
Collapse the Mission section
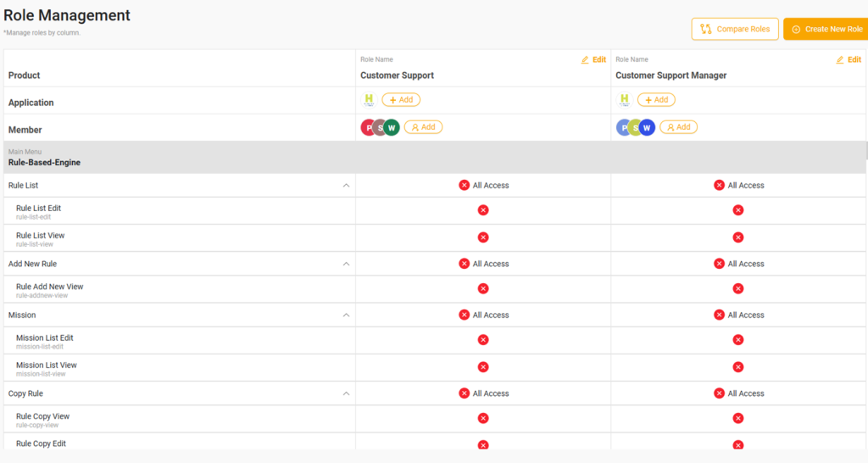(346, 315)
